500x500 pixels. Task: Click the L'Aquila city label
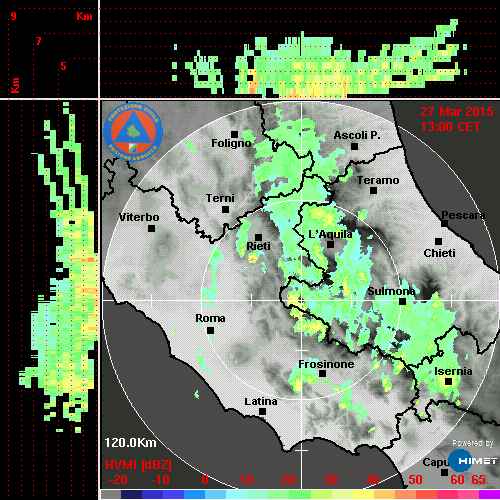[330, 234]
